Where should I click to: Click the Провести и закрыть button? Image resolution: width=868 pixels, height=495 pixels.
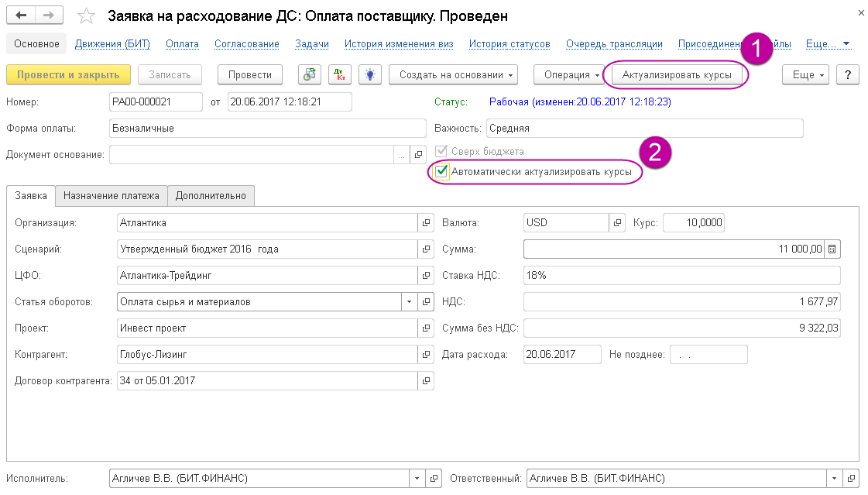(x=68, y=74)
